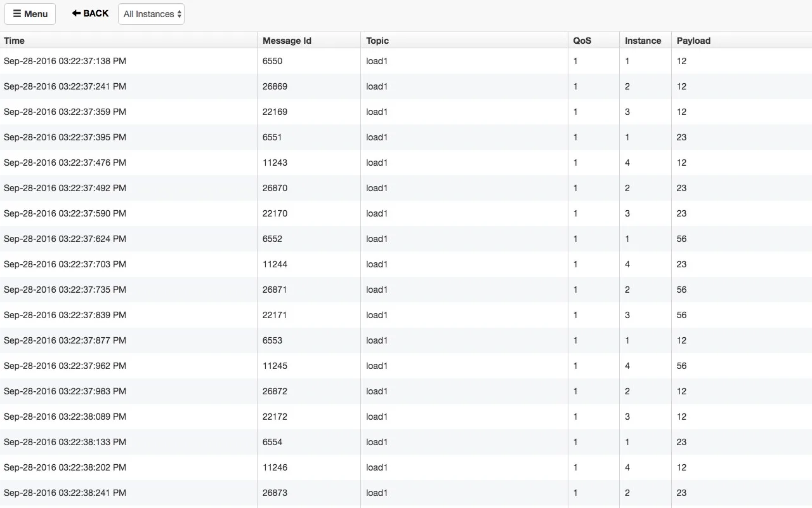
Task: Click timestamp 03:22:37:703 PM
Action: [x=65, y=264]
